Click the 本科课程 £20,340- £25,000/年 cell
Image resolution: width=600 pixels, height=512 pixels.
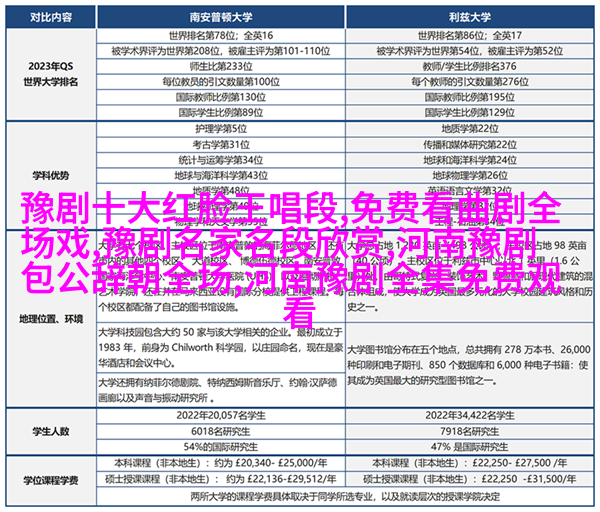[221, 463]
